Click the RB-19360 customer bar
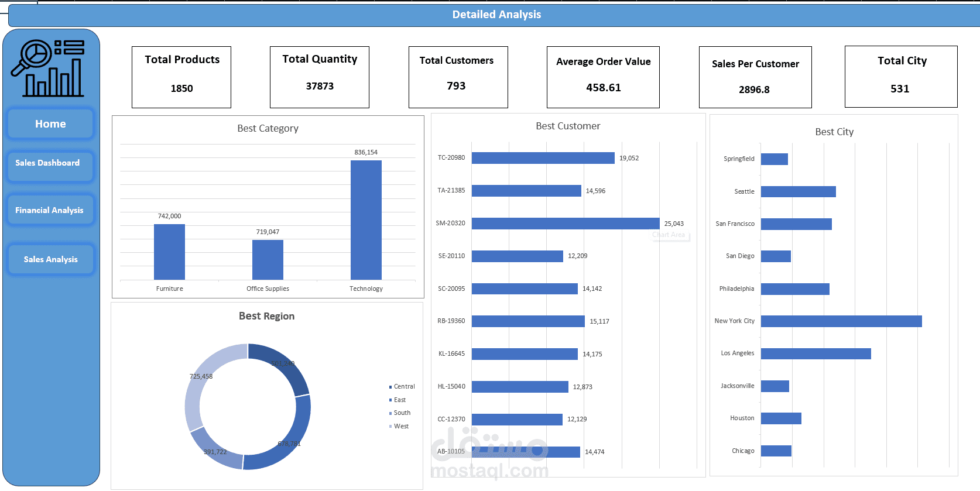The width and height of the screenshot is (980, 491). point(528,321)
